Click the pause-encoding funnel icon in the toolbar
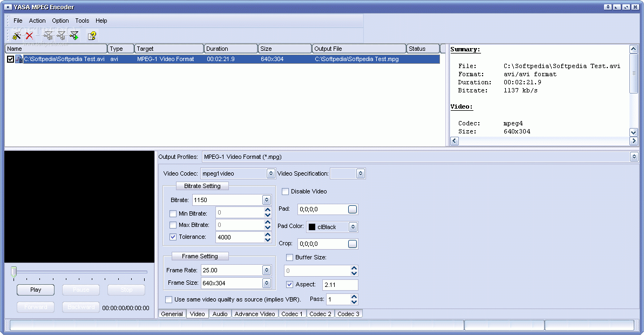The width and height of the screenshot is (644, 335). 61,36
